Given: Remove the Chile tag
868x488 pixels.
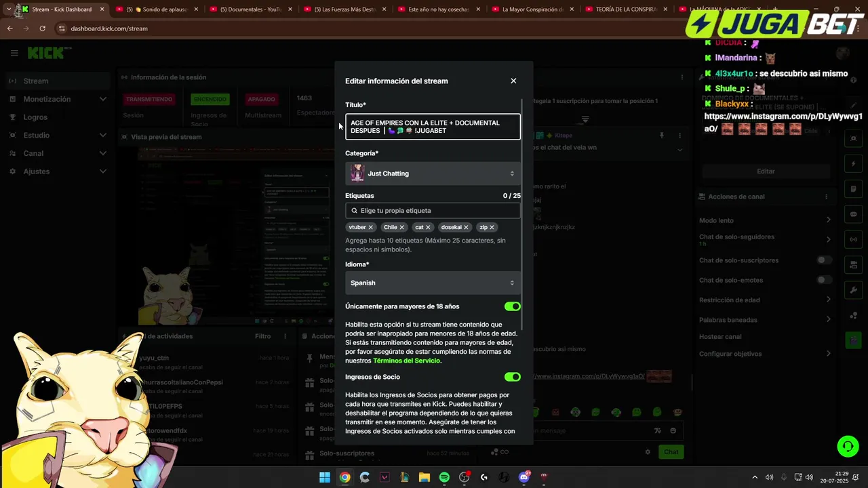Looking at the screenshot, I should pos(401,228).
